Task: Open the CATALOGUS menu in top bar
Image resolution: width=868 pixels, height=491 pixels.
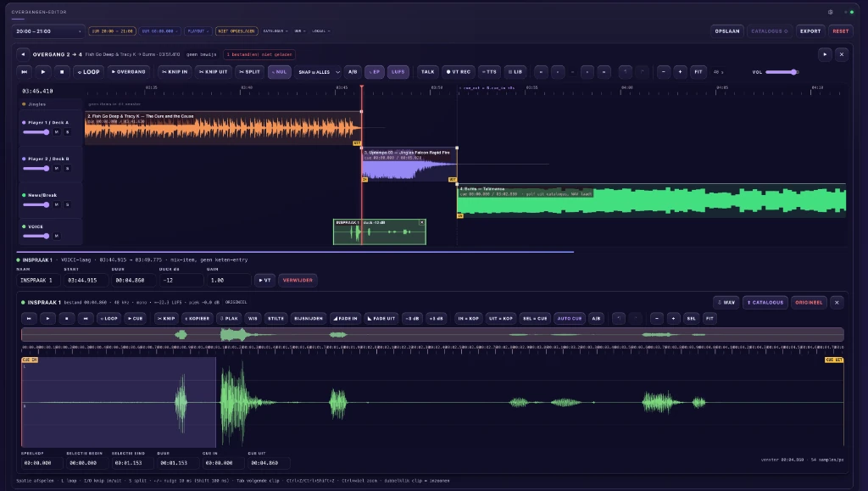Action: click(x=275, y=31)
